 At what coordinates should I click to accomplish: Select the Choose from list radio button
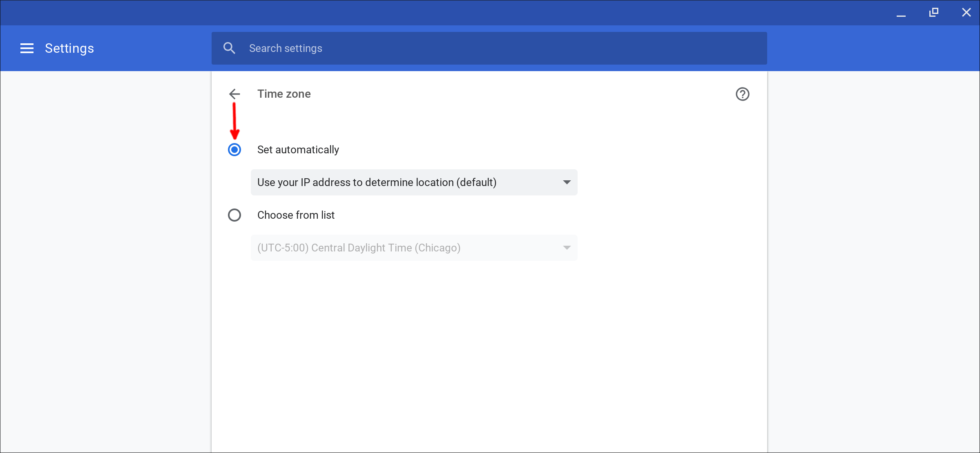click(234, 215)
